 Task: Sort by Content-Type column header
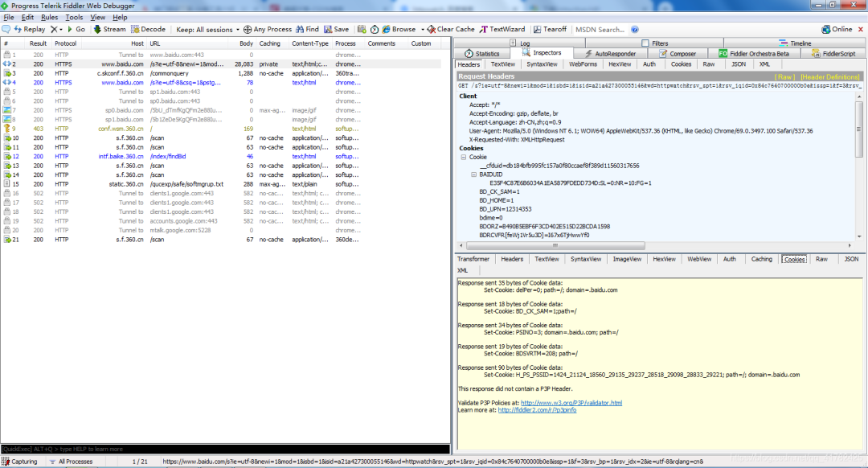pos(310,43)
